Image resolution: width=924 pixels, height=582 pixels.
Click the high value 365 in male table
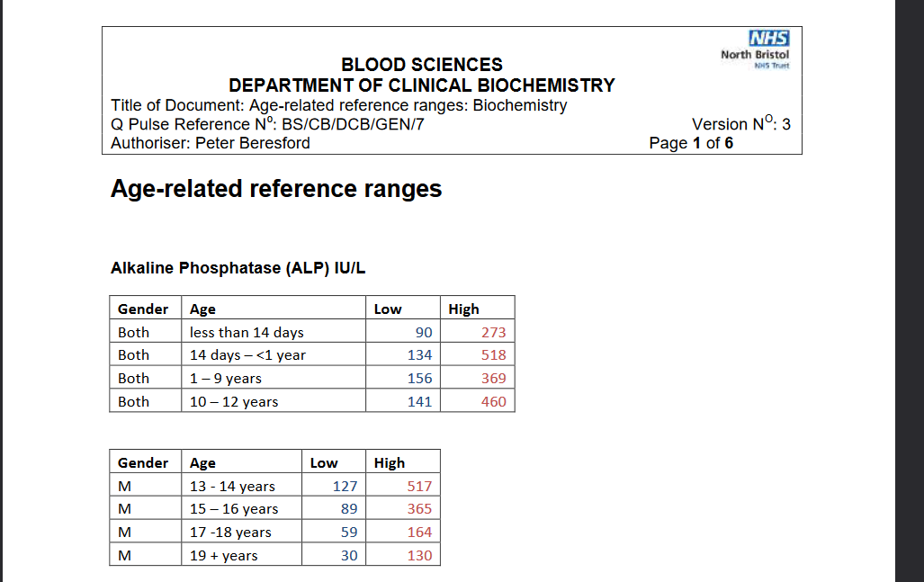(419, 509)
